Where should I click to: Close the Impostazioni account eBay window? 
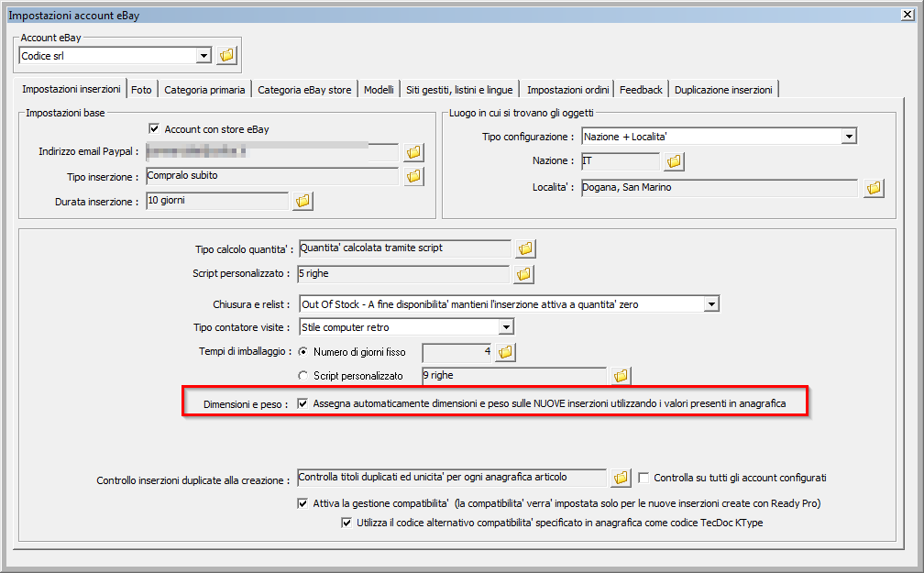point(908,15)
